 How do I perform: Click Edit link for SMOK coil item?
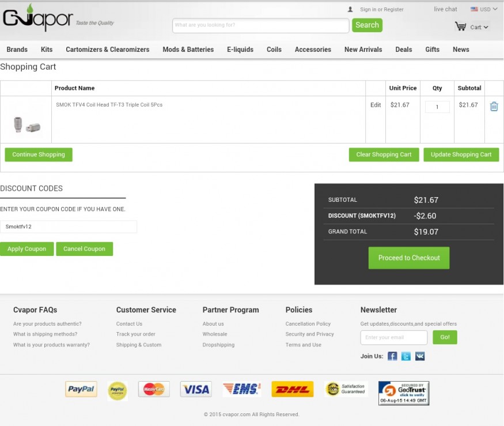376,105
